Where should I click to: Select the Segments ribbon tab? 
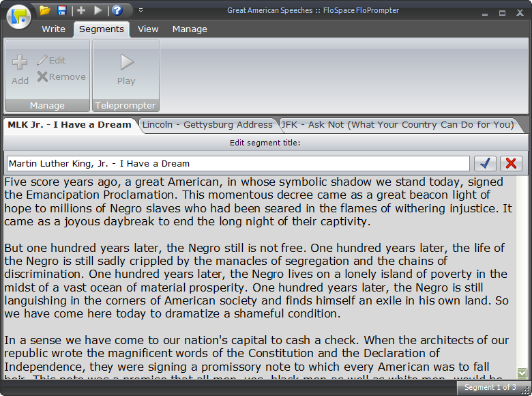101,29
